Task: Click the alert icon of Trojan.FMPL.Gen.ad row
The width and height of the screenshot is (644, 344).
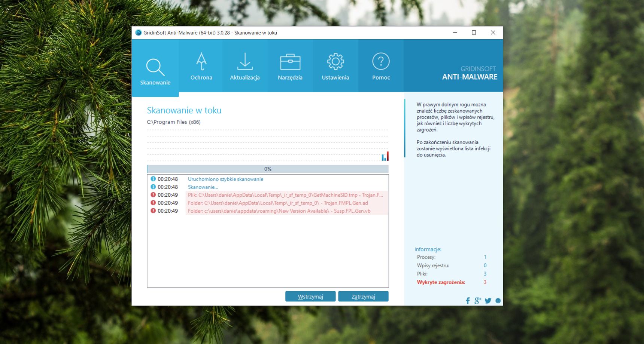Action: point(153,203)
